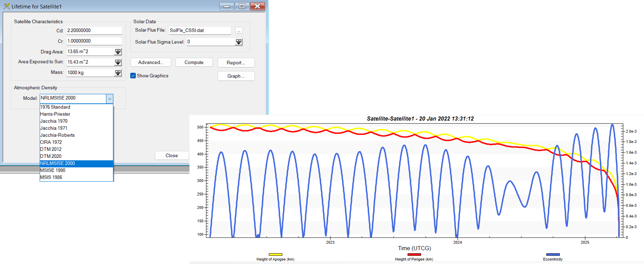Click the Report button
This screenshot has width=644, height=264.
tap(236, 63)
